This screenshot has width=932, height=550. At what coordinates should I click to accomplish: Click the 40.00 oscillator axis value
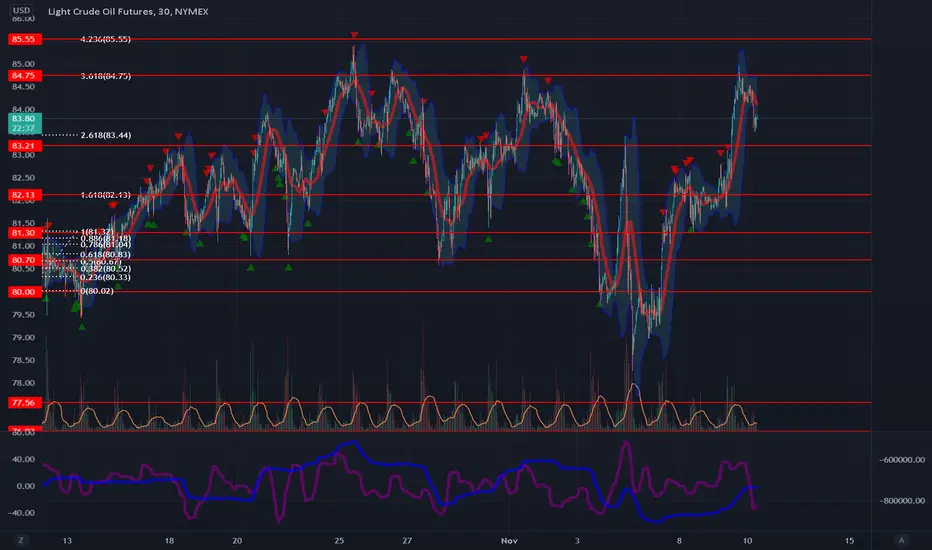click(x=23, y=459)
